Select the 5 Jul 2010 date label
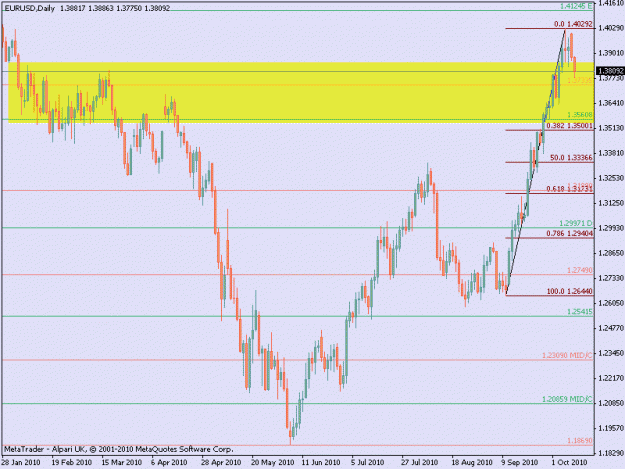 (x=368, y=462)
